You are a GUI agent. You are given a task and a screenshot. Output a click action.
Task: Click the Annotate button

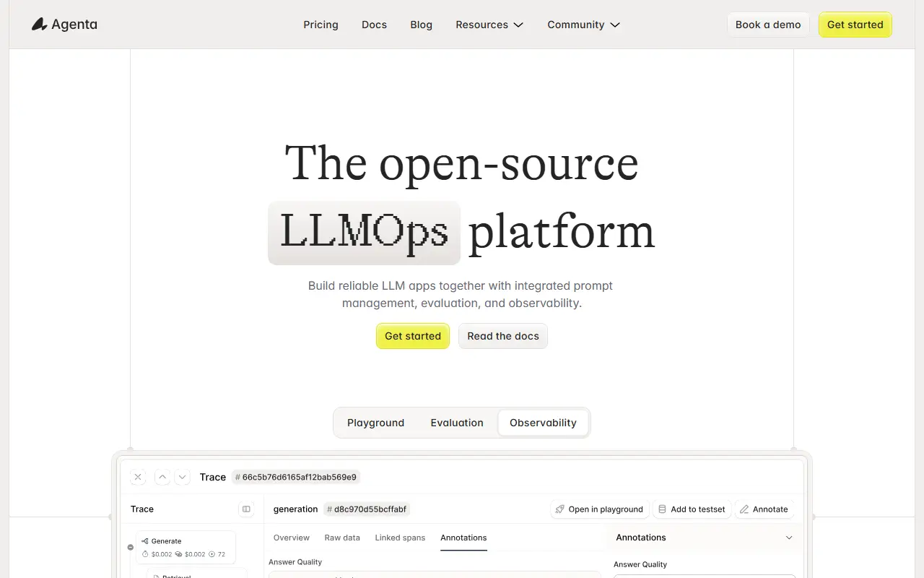pos(764,509)
